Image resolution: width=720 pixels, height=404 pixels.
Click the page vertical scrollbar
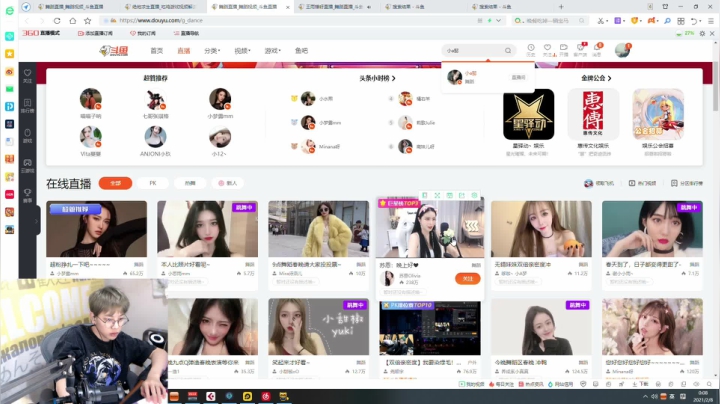pyautogui.click(x=715, y=87)
